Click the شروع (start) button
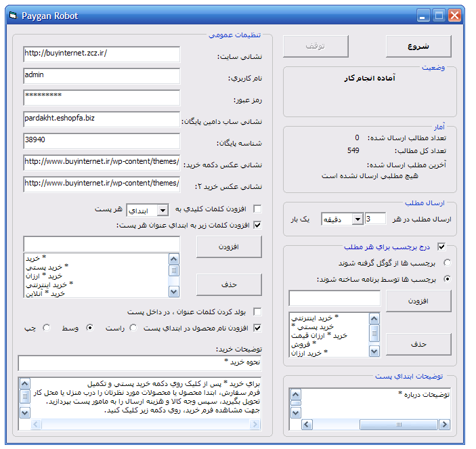The image size is (476, 449). (418, 47)
